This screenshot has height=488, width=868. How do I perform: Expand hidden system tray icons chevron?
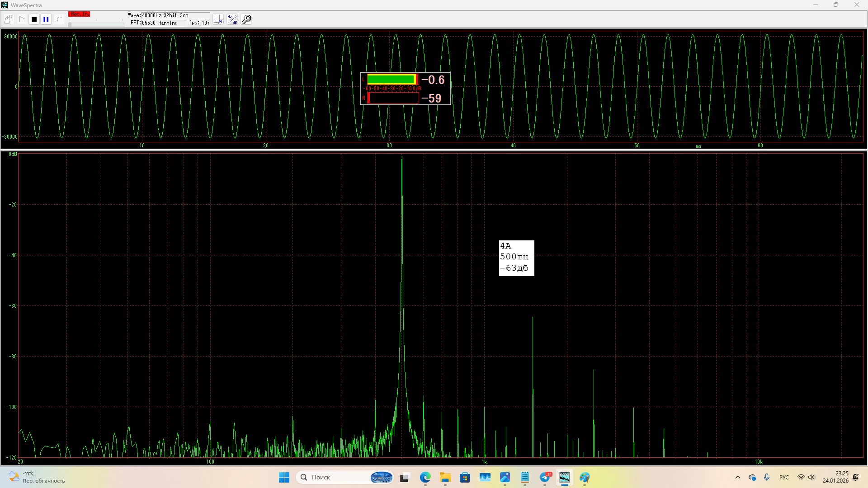point(738,478)
